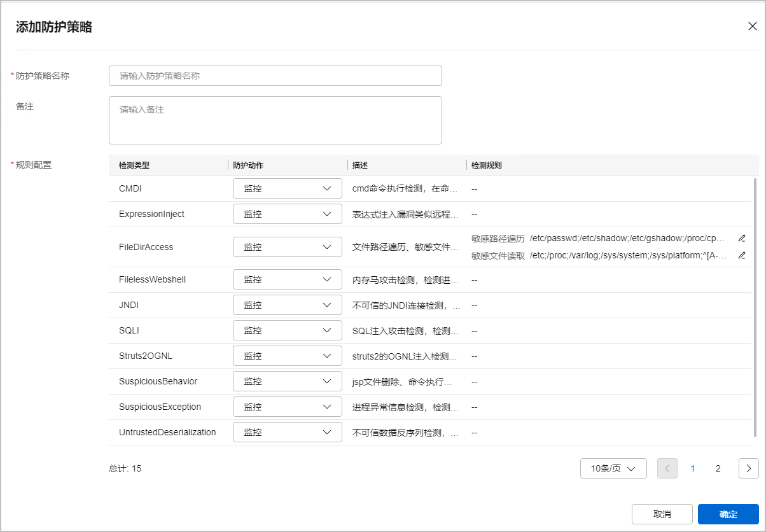The image size is (766, 532).
Task: Open the ExpressionInject protection action dropdown
Action: [288, 214]
